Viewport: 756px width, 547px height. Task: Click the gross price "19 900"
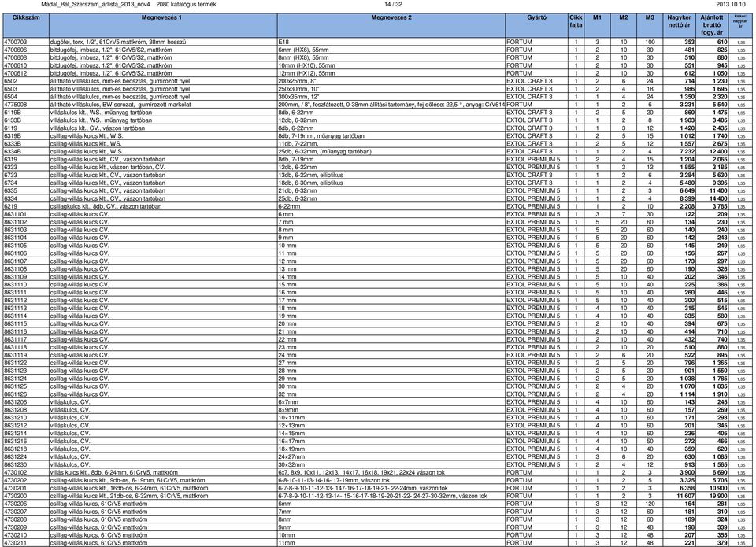pyautogui.click(x=718, y=496)
